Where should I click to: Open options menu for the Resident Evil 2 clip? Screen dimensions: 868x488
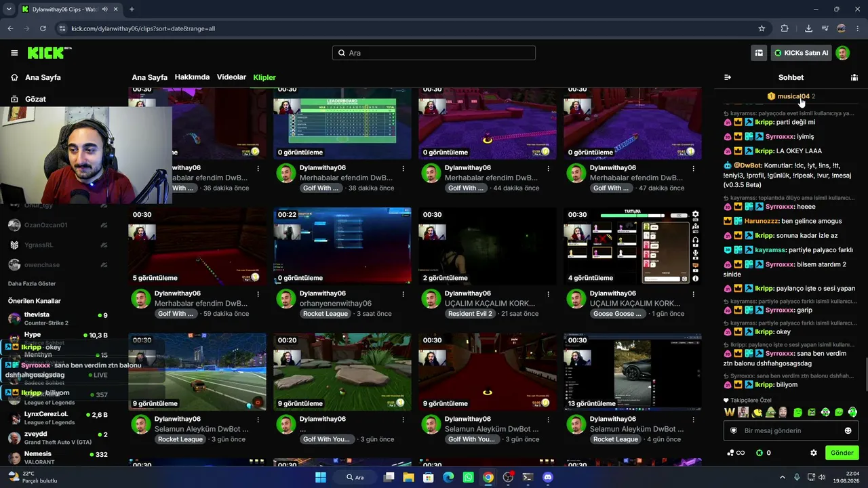click(x=548, y=293)
